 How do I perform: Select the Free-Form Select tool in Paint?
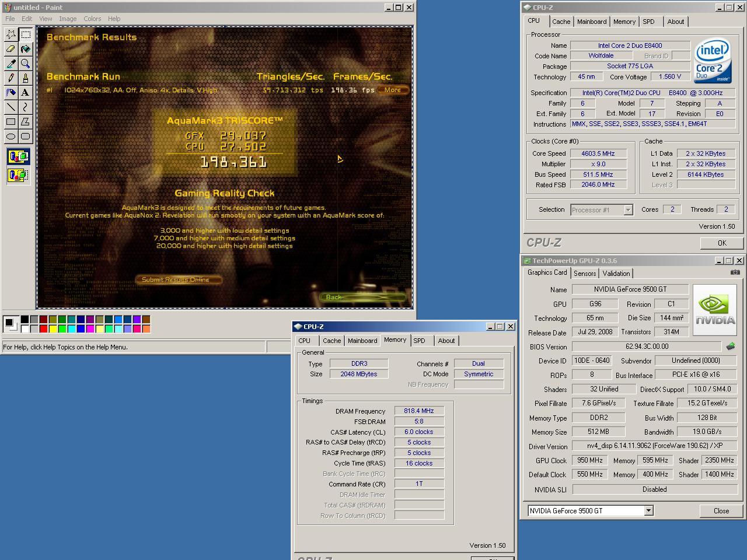click(x=11, y=34)
